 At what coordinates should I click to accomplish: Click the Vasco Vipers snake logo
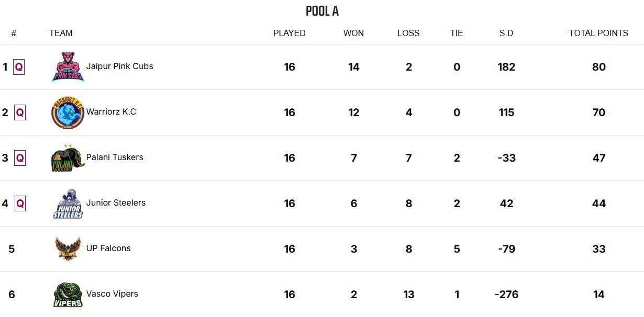[68, 295]
